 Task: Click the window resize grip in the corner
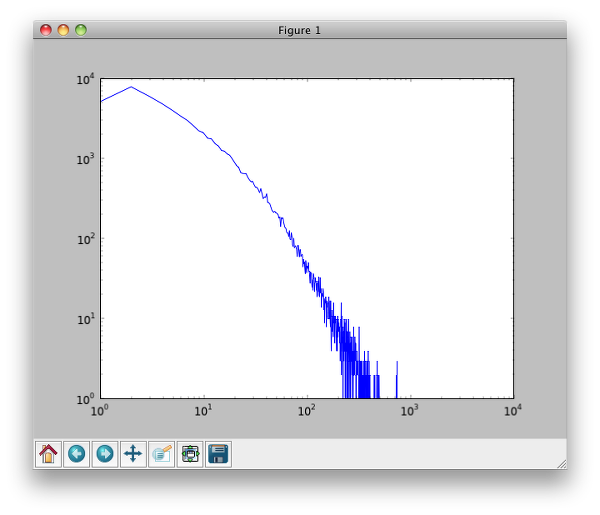pyautogui.click(x=562, y=464)
